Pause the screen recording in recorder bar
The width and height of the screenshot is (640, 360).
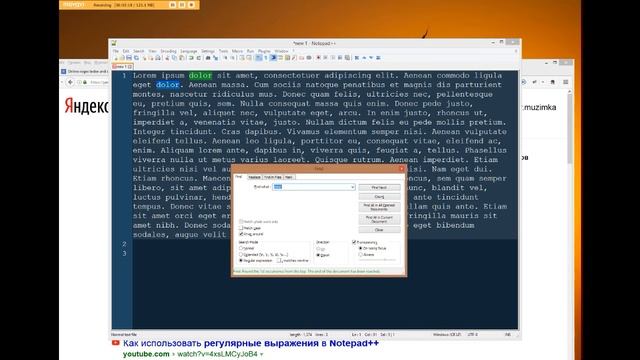coord(182,5)
